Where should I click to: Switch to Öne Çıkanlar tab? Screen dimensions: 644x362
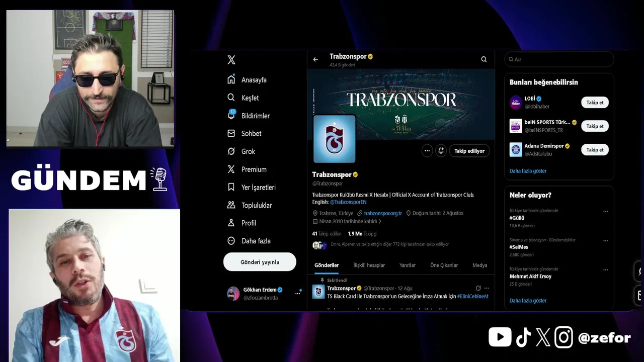click(444, 265)
